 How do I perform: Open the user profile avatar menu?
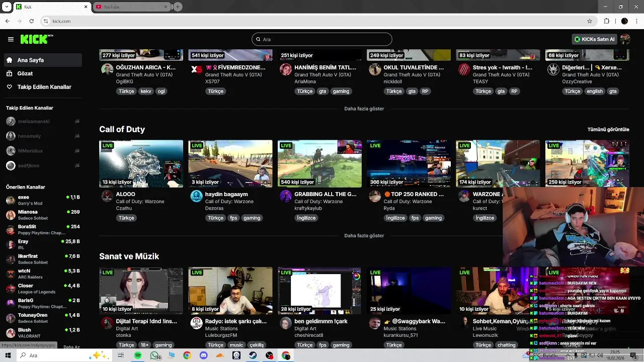click(x=625, y=39)
